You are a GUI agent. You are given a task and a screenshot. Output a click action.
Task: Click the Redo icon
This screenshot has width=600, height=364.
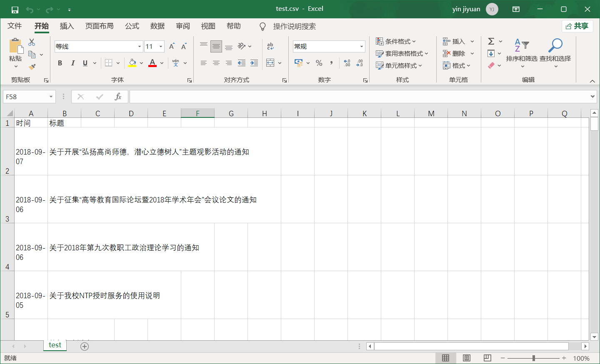coord(50,9)
